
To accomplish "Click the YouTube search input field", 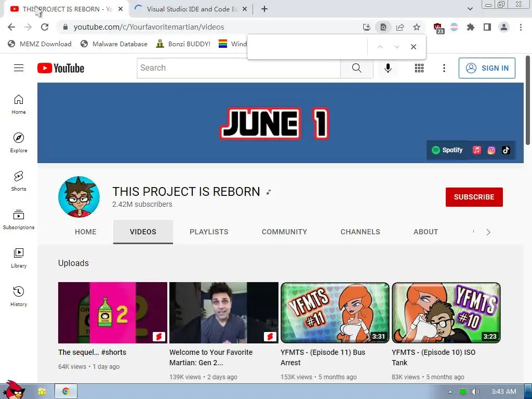I will point(238,68).
